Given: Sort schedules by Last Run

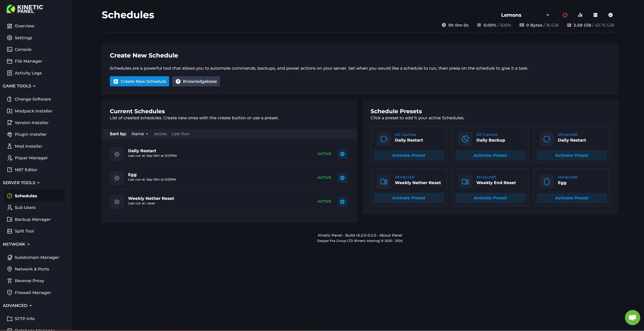Looking at the screenshot, I should [x=180, y=134].
